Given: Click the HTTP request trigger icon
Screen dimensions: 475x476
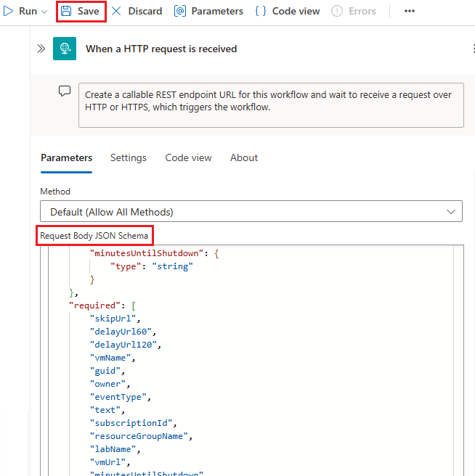Looking at the screenshot, I should [65, 49].
